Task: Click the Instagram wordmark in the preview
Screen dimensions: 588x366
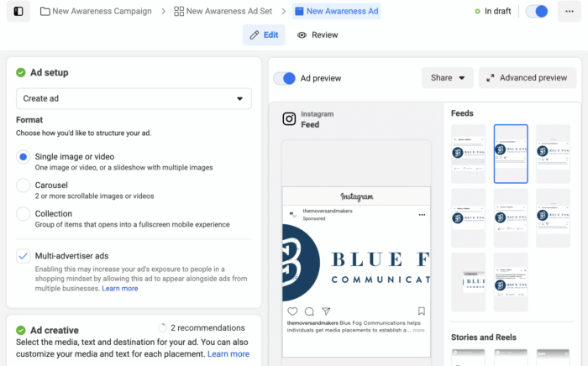Action: [x=357, y=196]
